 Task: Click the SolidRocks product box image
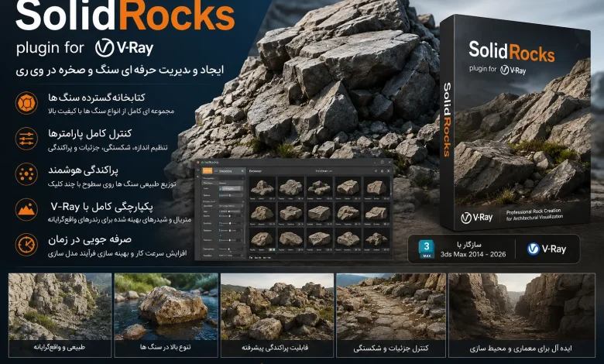[x=515, y=123]
